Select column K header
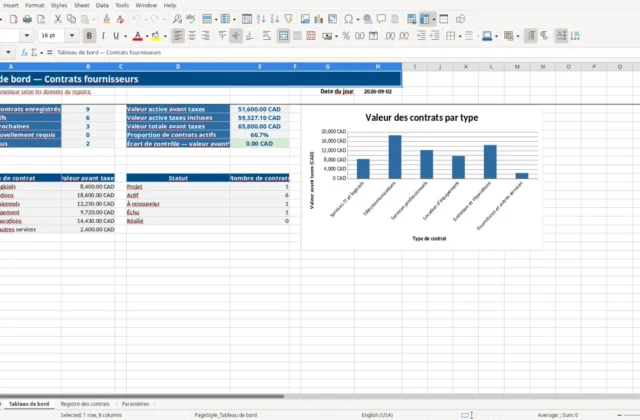Viewport: 640px width, 420px height. point(466,67)
